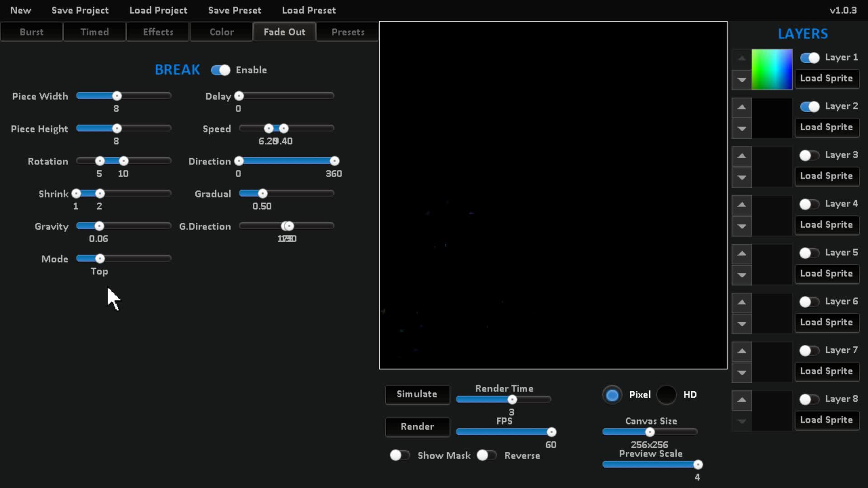
Task: Click Layer 1 rainbow gradient thumbnail
Action: pos(772,69)
